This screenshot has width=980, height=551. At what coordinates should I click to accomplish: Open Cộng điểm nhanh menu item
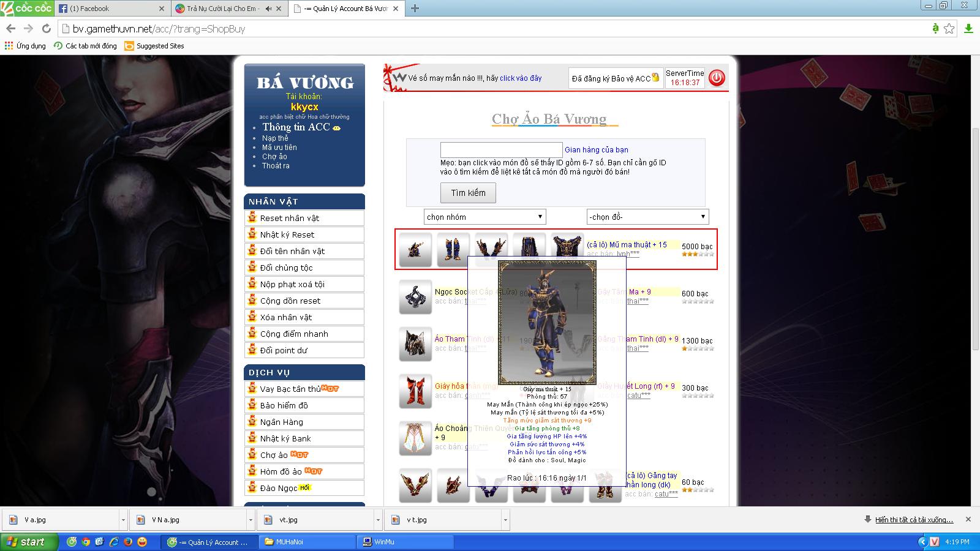(304, 334)
